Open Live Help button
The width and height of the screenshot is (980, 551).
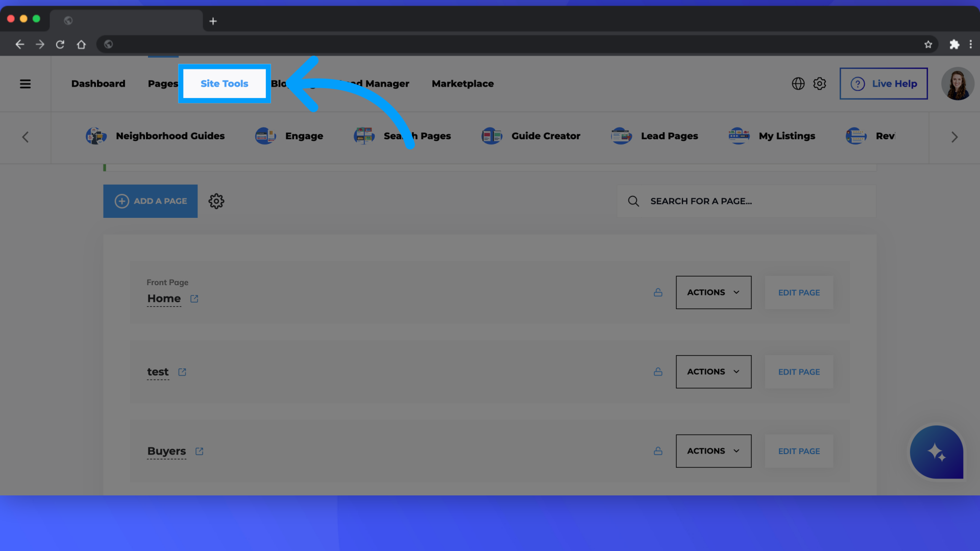[883, 84]
